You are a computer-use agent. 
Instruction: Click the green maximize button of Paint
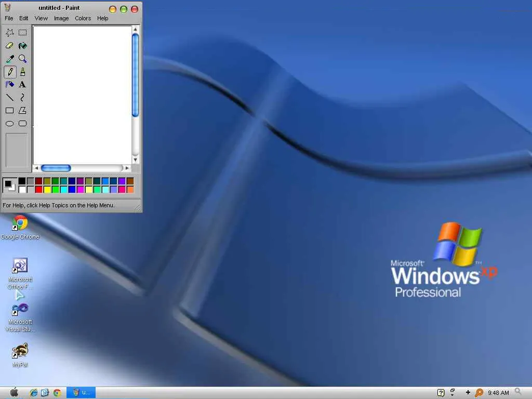[124, 9]
